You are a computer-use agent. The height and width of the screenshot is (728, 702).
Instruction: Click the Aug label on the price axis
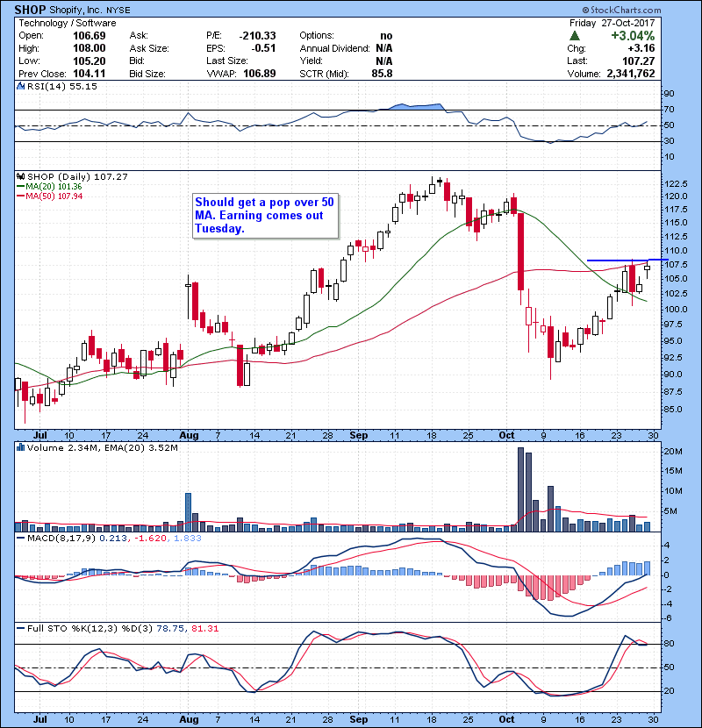click(189, 435)
